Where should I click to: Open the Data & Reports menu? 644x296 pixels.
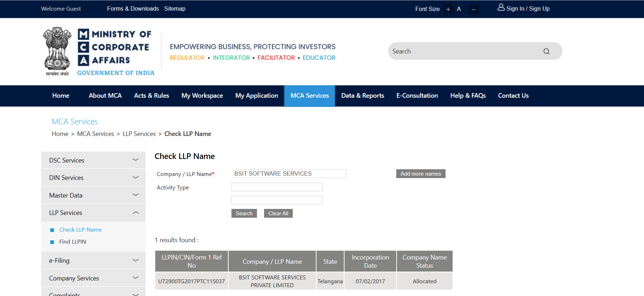pos(363,96)
